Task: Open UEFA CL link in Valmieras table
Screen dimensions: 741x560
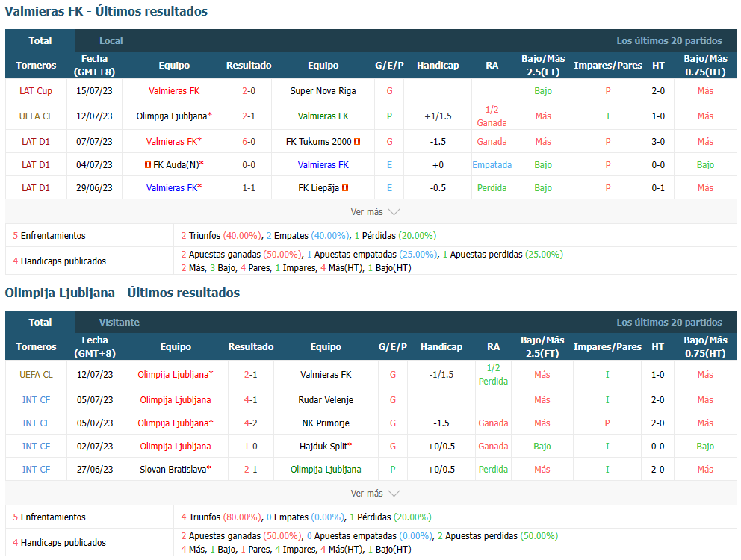Action: pos(36,116)
